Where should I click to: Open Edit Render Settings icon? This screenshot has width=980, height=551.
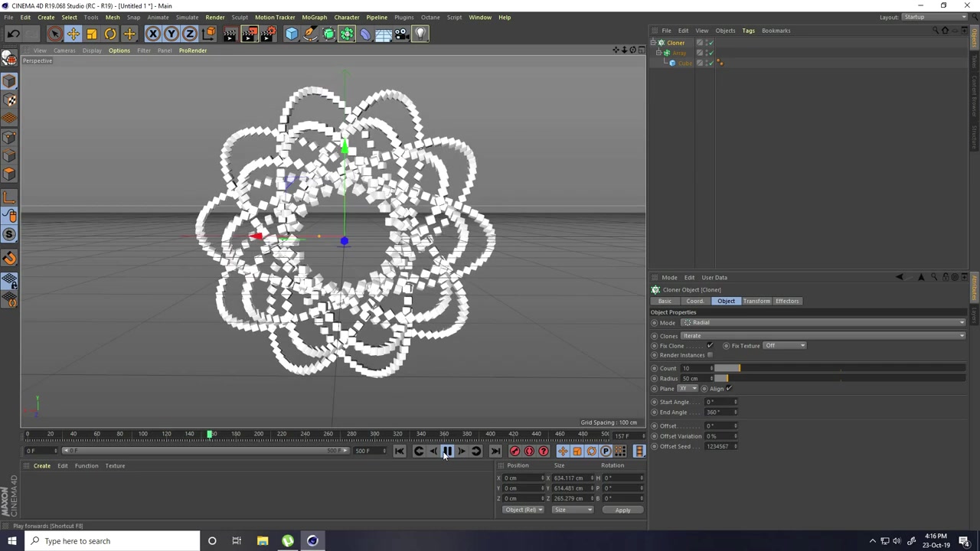click(x=268, y=34)
